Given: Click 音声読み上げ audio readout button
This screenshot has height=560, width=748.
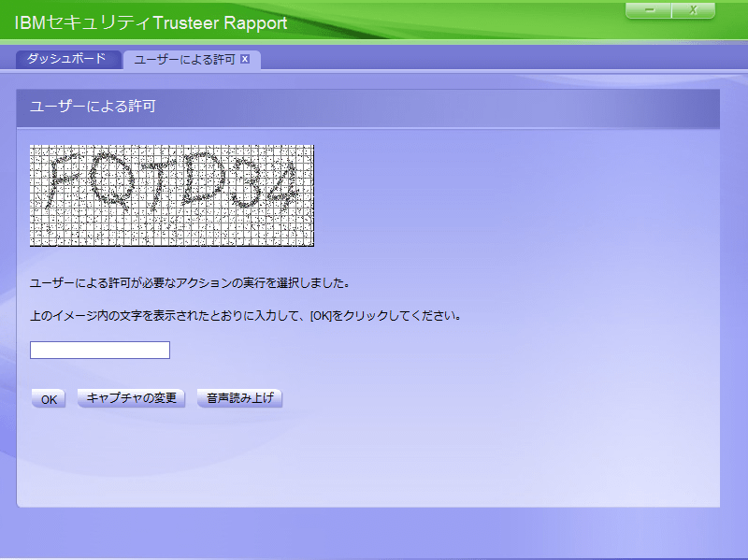Looking at the screenshot, I should [240, 398].
